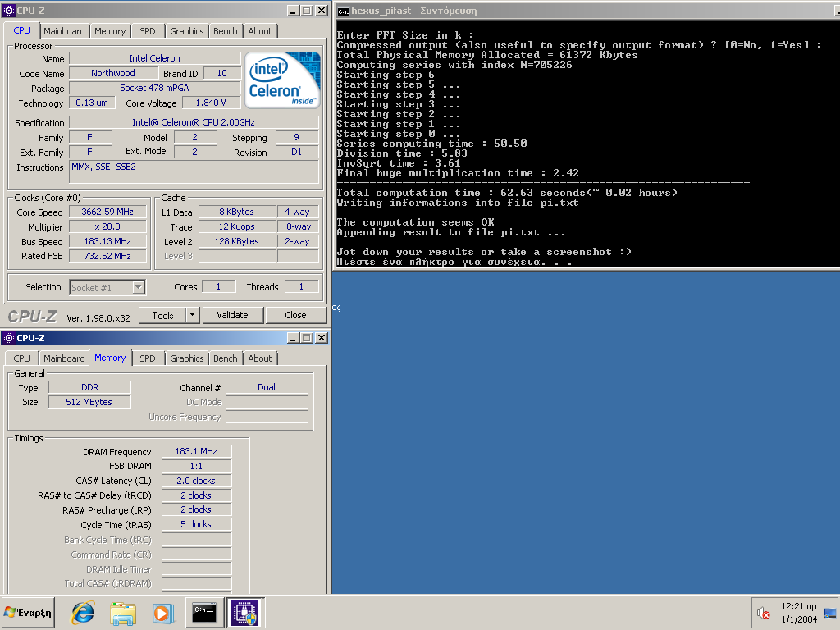Image resolution: width=840 pixels, height=630 pixels.
Task: Click the Bus Speed value 183.13 MHz
Action: click(x=107, y=242)
